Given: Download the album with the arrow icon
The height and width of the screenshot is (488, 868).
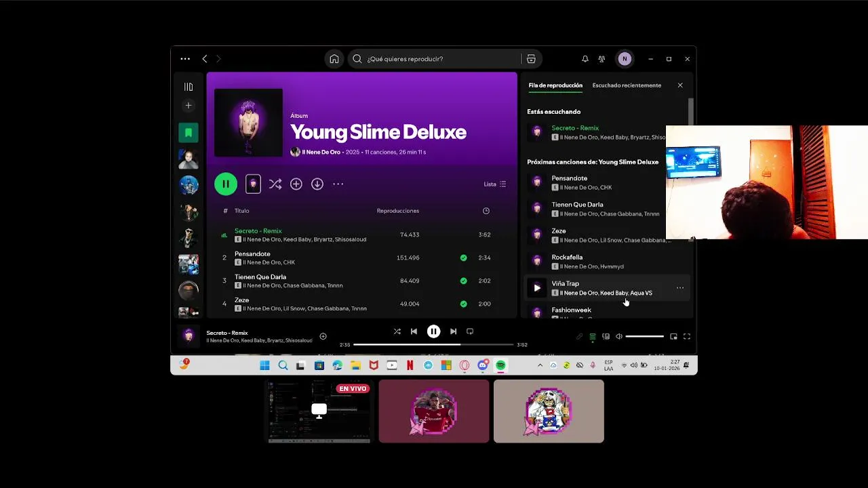Looking at the screenshot, I should coord(317,184).
